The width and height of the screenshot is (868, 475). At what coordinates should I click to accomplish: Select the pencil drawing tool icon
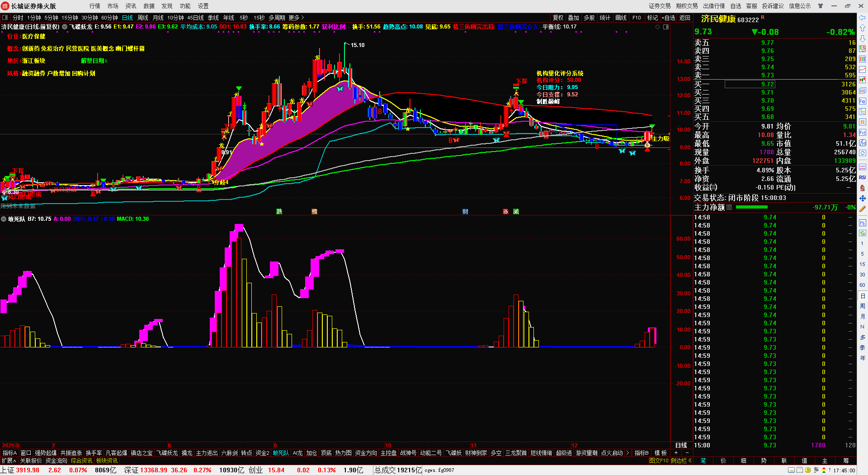click(863, 209)
